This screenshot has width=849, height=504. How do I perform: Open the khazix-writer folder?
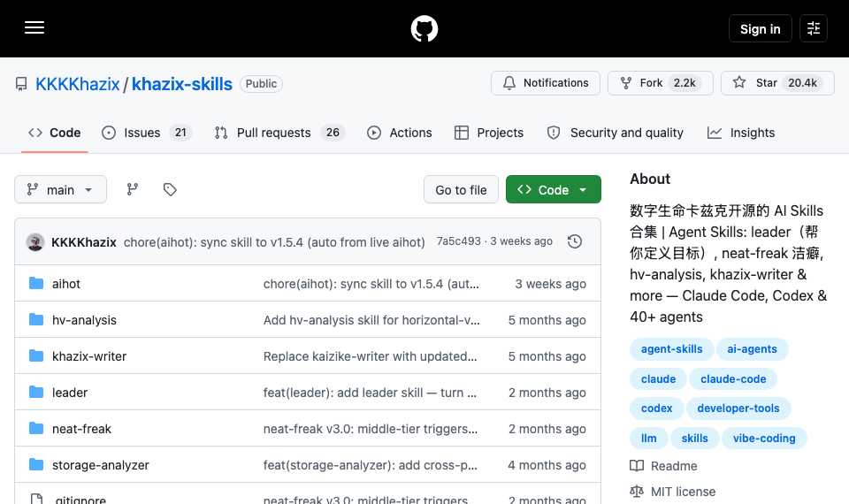89,356
